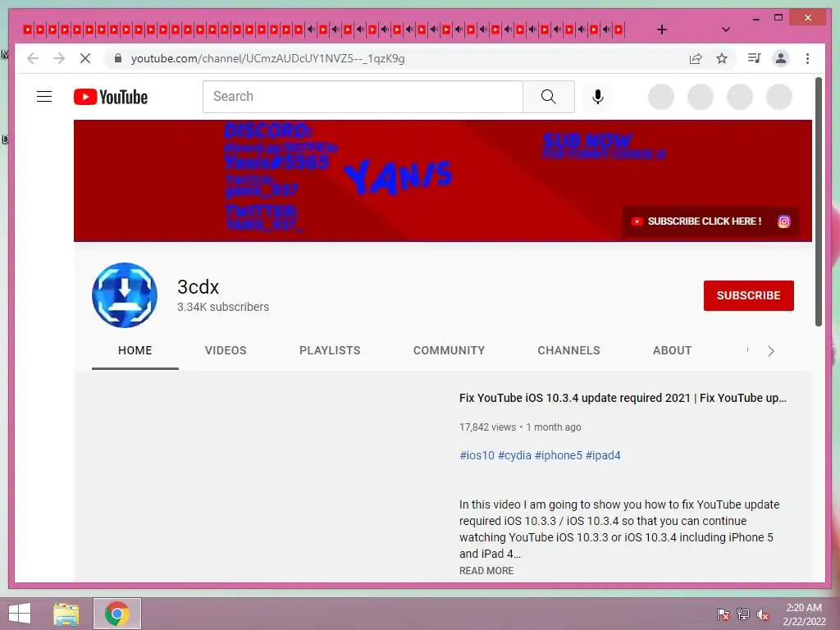This screenshot has width=840, height=630.
Task: Open the YouTube hamburger guide menu
Action: click(x=44, y=97)
